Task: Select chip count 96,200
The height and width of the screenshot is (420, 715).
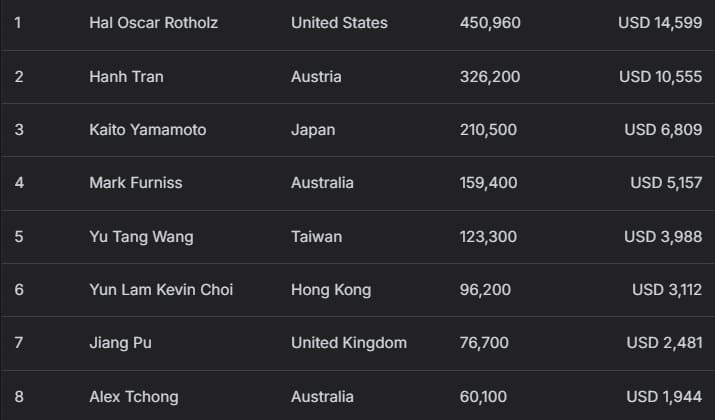Action: [x=484, y=290]
